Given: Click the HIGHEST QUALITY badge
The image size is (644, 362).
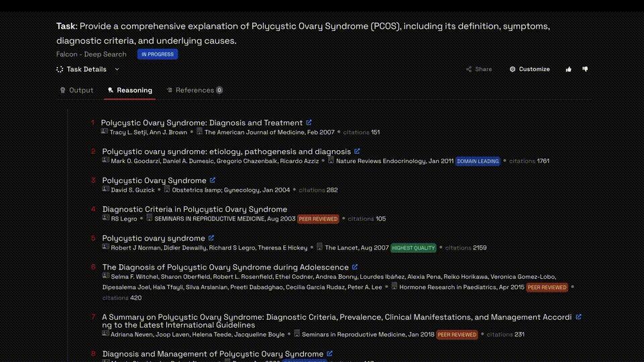Looking at the screenshot, I should click(413, 248).
